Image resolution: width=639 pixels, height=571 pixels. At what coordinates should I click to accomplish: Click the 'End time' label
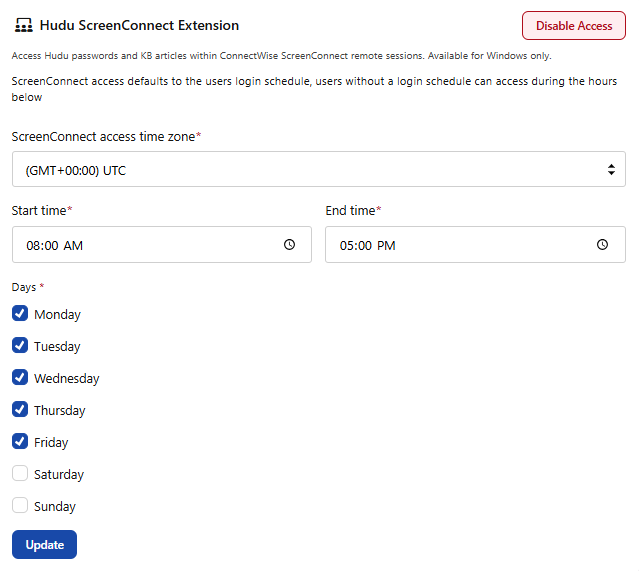pos(350,210)
